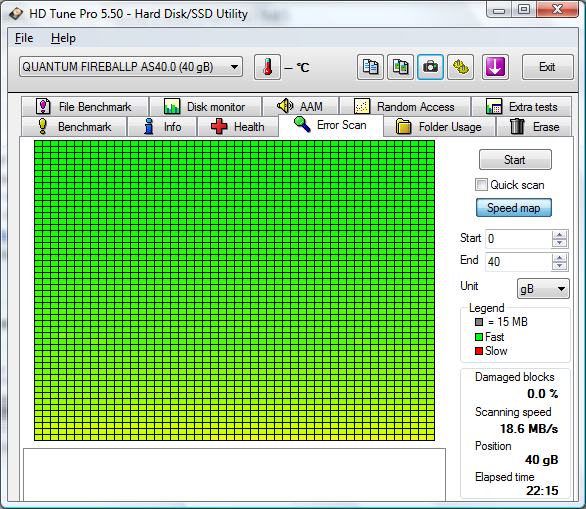Click HD Tune title bar app icon

(x=16, y=14)
